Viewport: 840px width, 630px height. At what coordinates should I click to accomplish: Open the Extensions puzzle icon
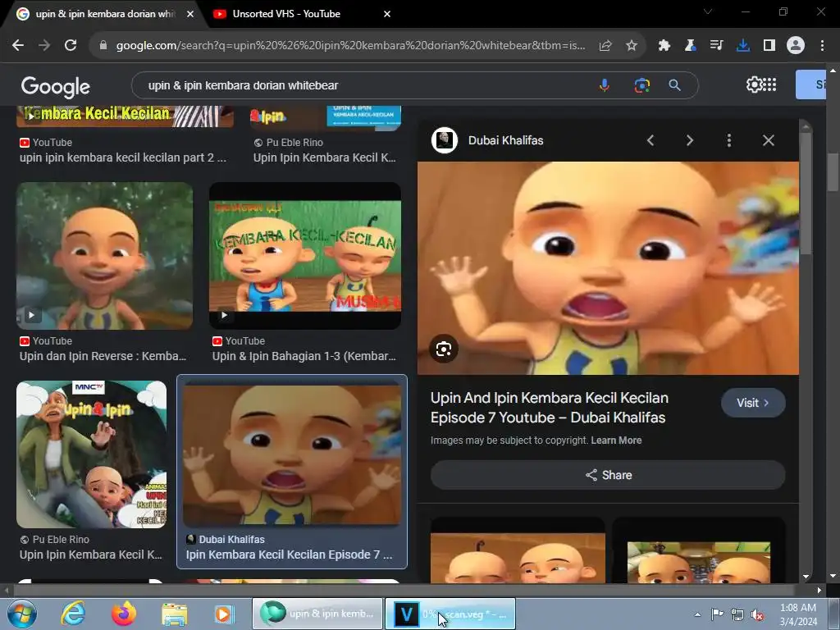[x=664, y=46]
